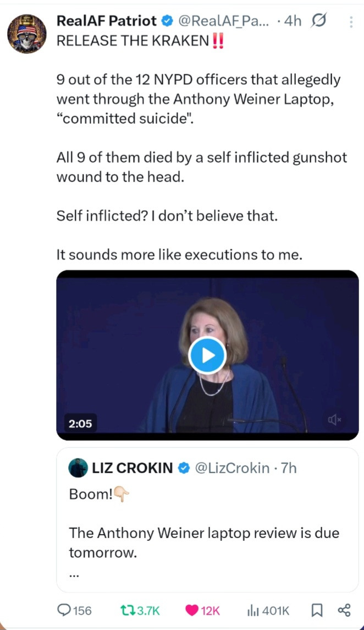Viewport: 364px width, 630px height.
Task: Reply via the 156 comments icon
Action: (65, 610)
